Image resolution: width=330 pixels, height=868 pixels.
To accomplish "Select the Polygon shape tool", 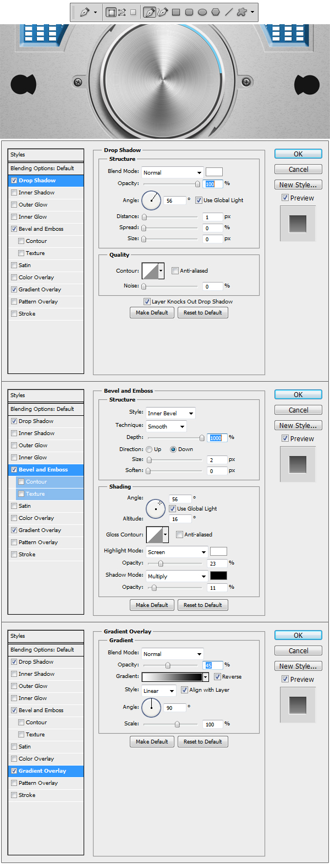I will click(216, 12).
